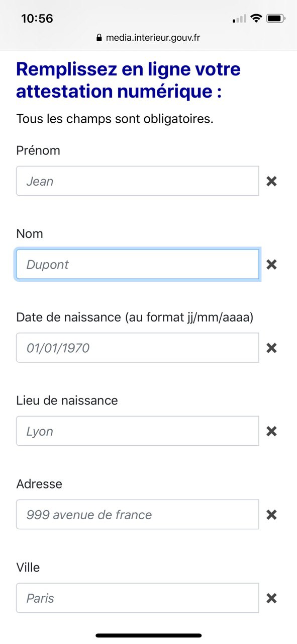Select the birth date input 01/01/1970
The height and width of the screenshot is (644, 297).
point(138,348)
